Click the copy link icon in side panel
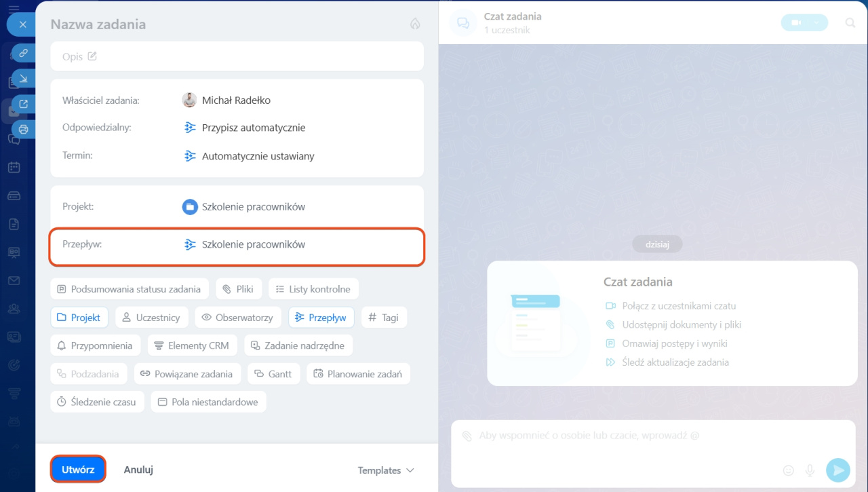The height and width of the screenshot is (492, 868). [x=24, y=52]
